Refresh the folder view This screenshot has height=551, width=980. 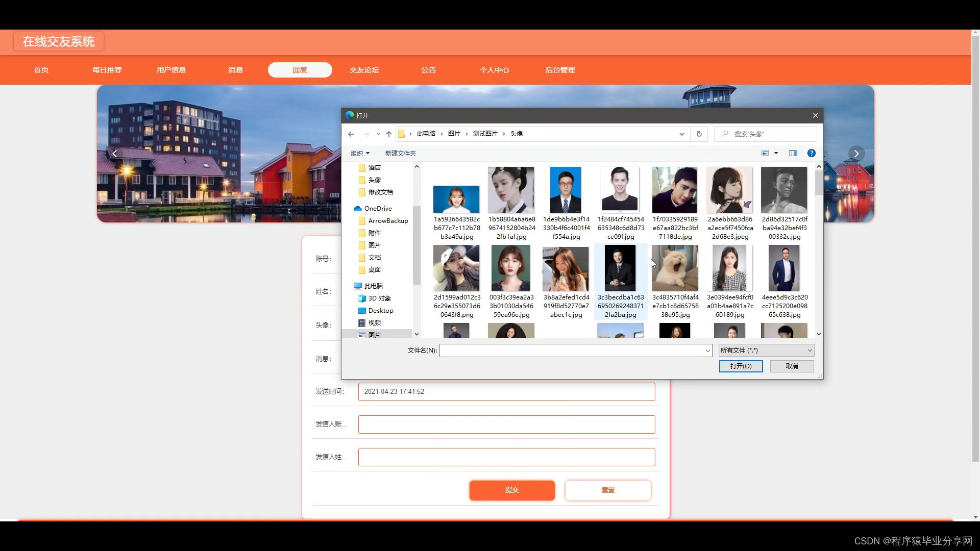point(699,134)
